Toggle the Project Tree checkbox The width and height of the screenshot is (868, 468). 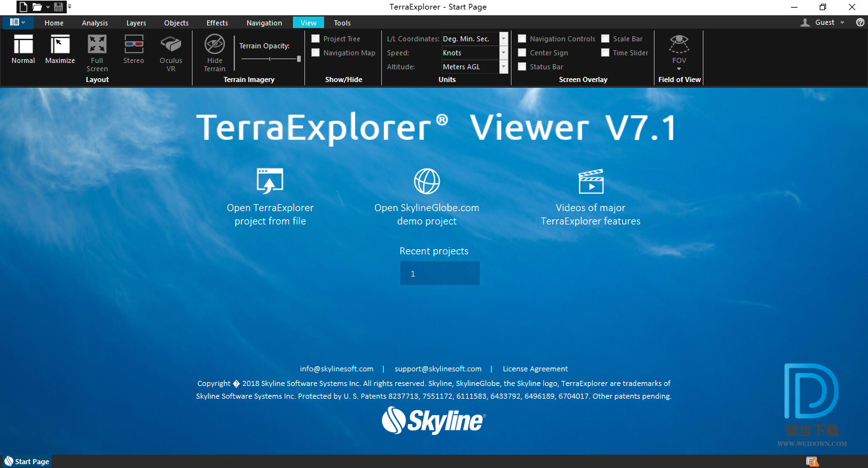pos(316,39)
